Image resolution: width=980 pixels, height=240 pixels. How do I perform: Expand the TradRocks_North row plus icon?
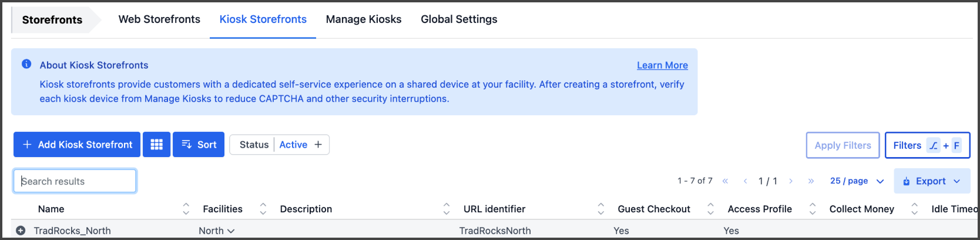(21, 231)
